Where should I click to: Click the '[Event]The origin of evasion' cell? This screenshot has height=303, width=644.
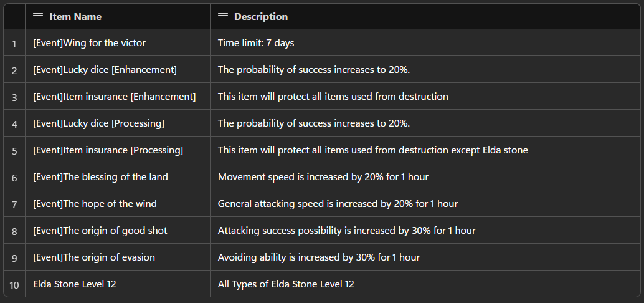(x=118, y=257)
